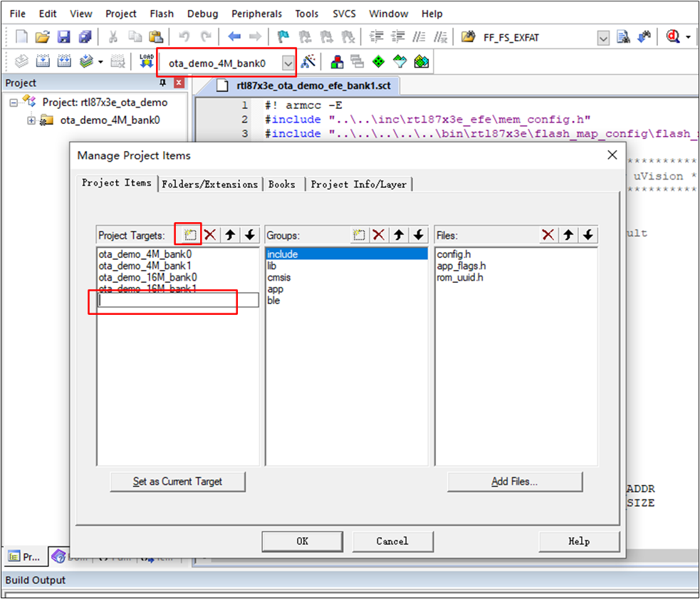
Task: Save the current file
Action: 64,36
